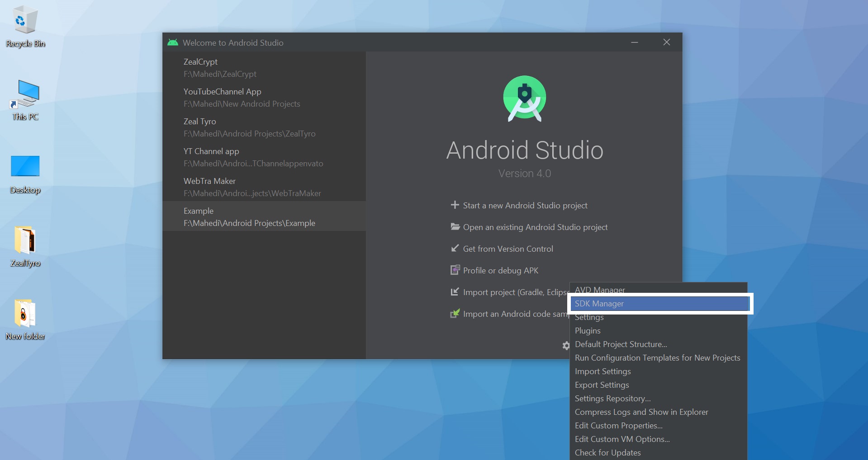This screenshot has width=868, height=460.
Task: Open the ZealCrypt recent project
Action: 264,68
